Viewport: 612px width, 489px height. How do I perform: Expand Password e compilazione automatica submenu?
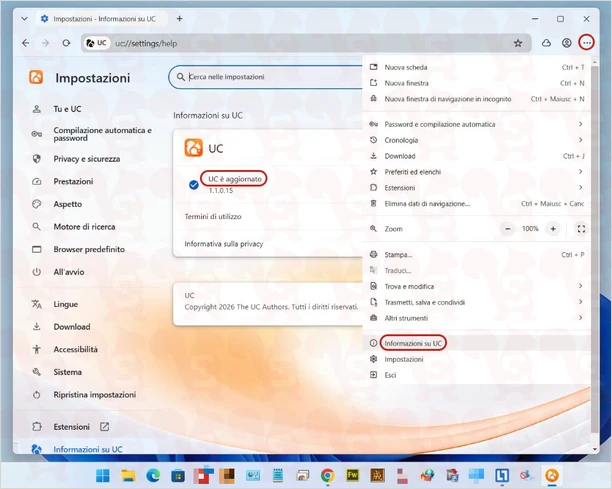pyautogui.click(x=476, y=124)
